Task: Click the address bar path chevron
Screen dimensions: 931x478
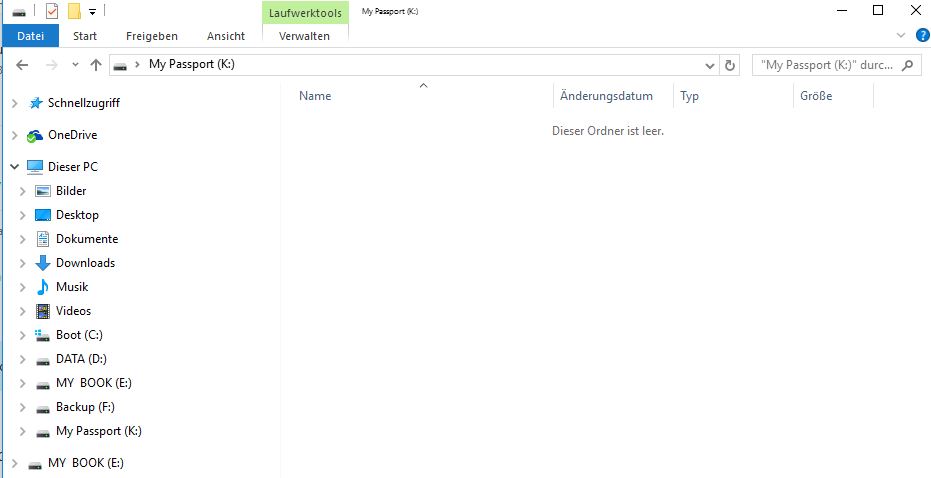Action: coord(138,65)
